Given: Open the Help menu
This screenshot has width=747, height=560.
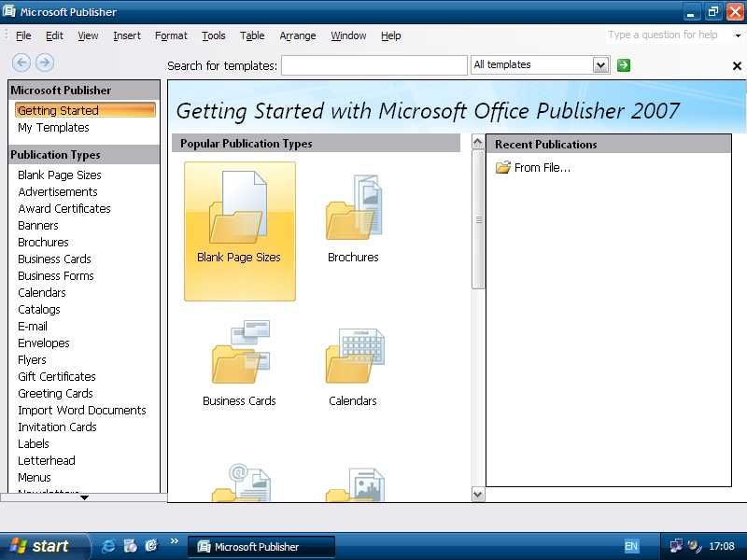Looking at the screenshot, I should 390,35.
